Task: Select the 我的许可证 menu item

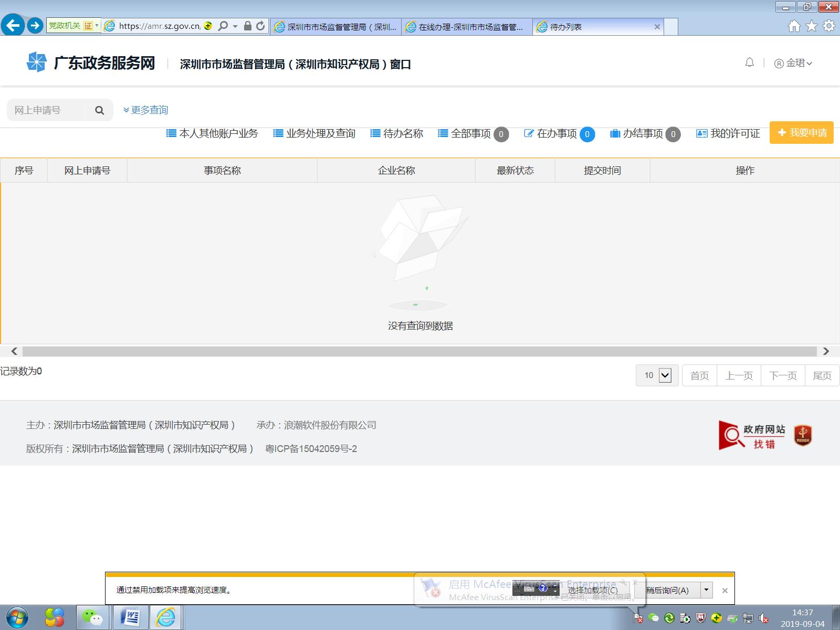Action: coord(735,133)
